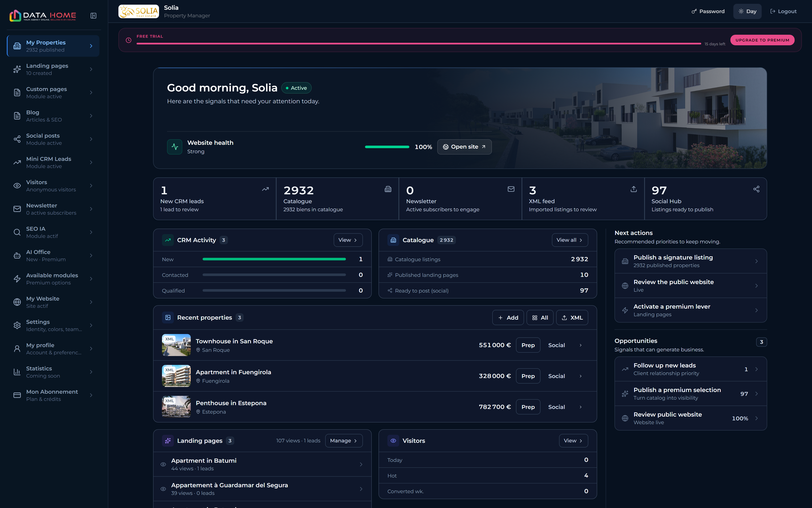This screenshot has height=508, width=812.
Task: Click the building icon on Catalogue stat card
Action: pyautogui.click(x=388, y=189)
